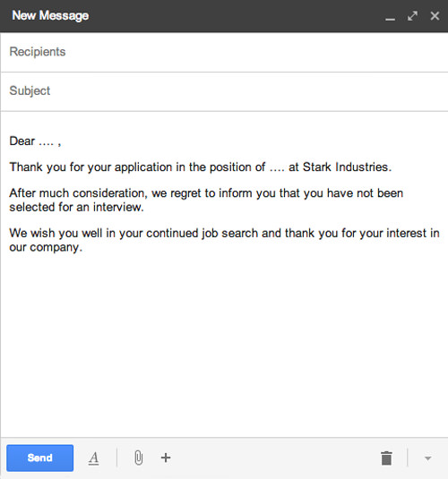Close the New Message compose window

pyautogui.click(x=435, y=16)
